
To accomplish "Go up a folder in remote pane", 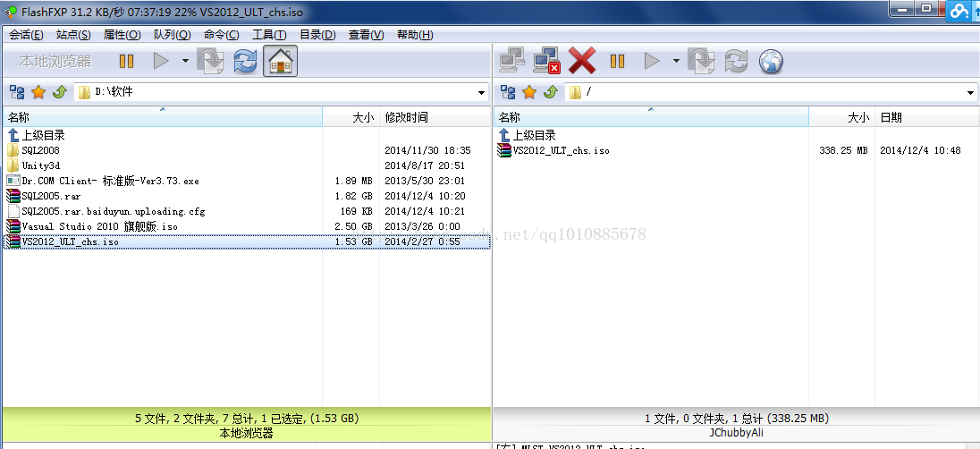I will (x=550, y=92).
